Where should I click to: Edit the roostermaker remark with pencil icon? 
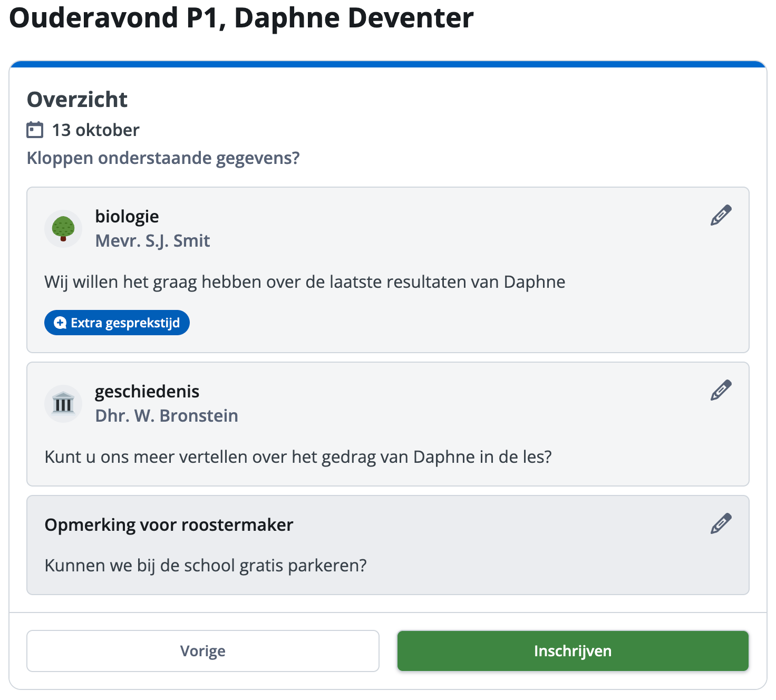720,524
